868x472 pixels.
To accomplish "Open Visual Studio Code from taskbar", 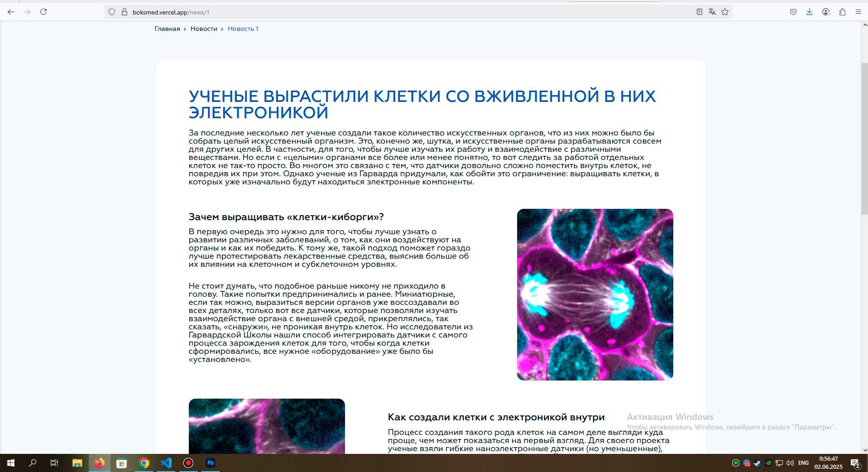I will pos(166,462).
